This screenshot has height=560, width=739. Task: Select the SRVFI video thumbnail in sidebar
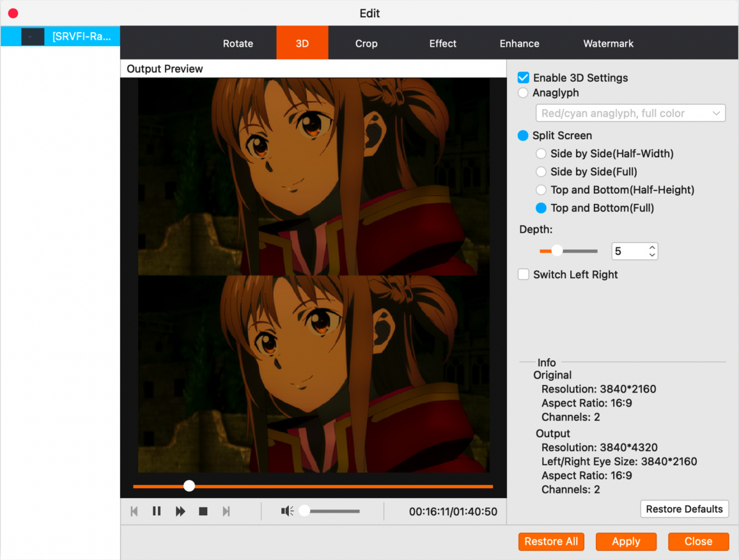33,36
